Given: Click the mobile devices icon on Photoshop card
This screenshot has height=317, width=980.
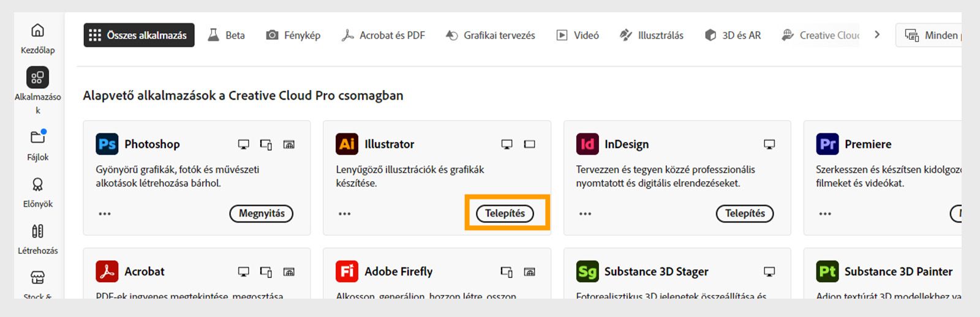Looking at the screenshot, I should tap(266, 144).
